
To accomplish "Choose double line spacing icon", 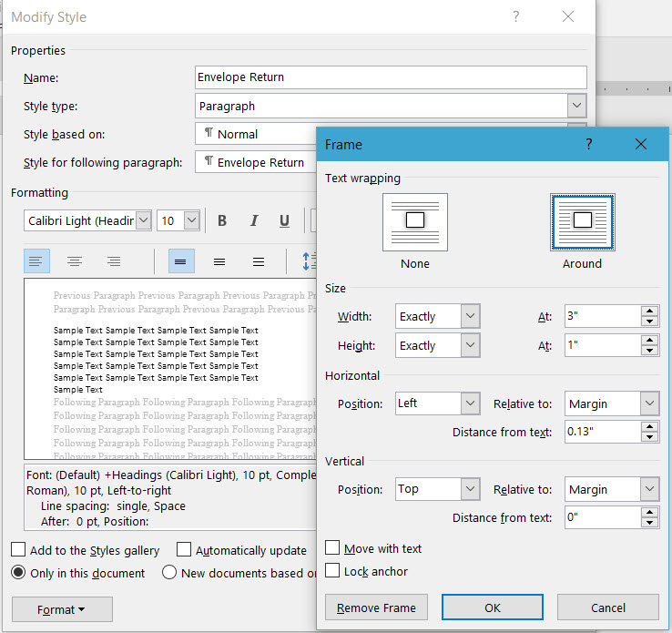I will pyautogui.click(x=259, y=261).
